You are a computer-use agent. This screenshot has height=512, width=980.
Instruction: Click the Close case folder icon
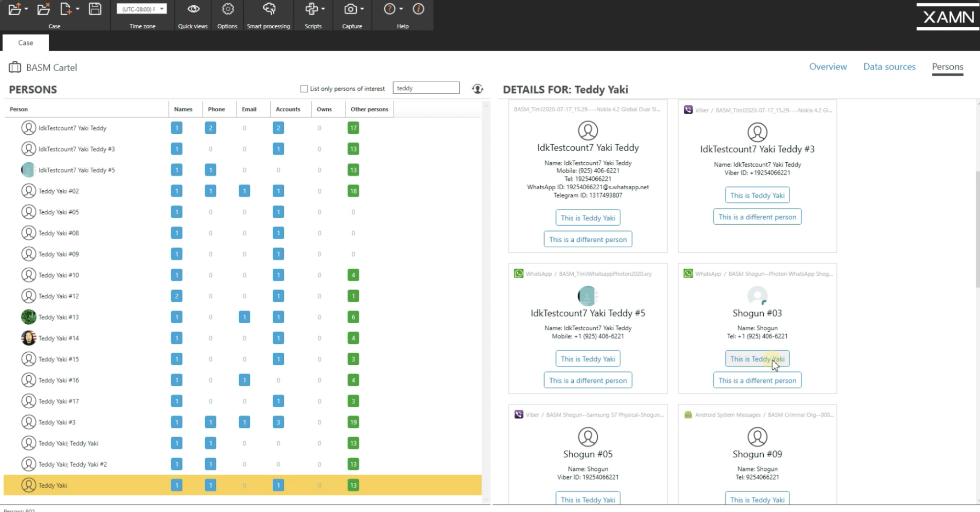click(x=43, y=9)
